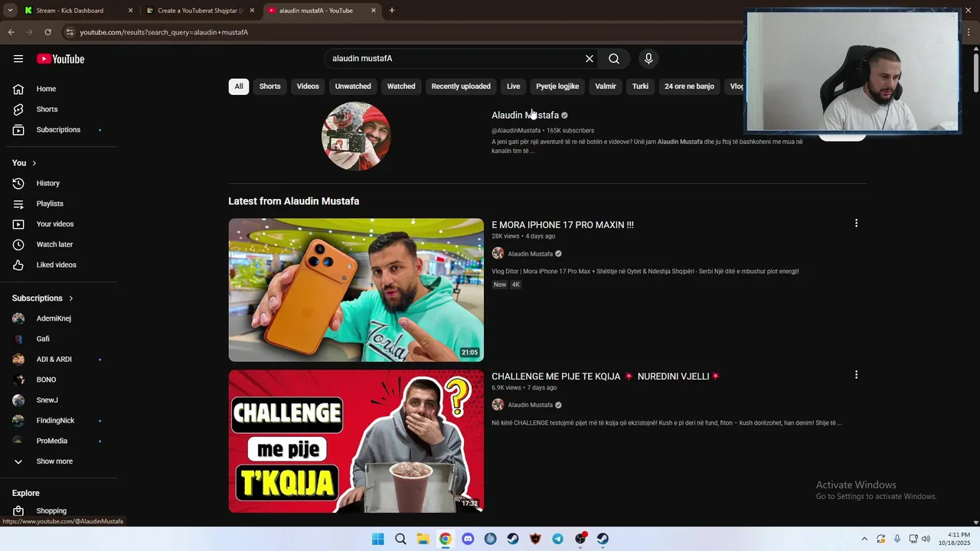Screen dimensions: 980x551
Task: Select the Videos filter chip
Action: pos(308,86)
